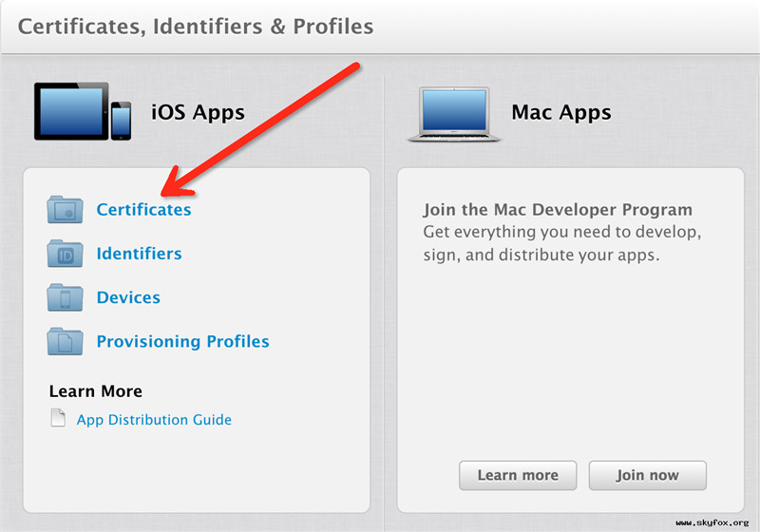Select the Mac Apps heading
760x532 pixels.
click(561, 112)
